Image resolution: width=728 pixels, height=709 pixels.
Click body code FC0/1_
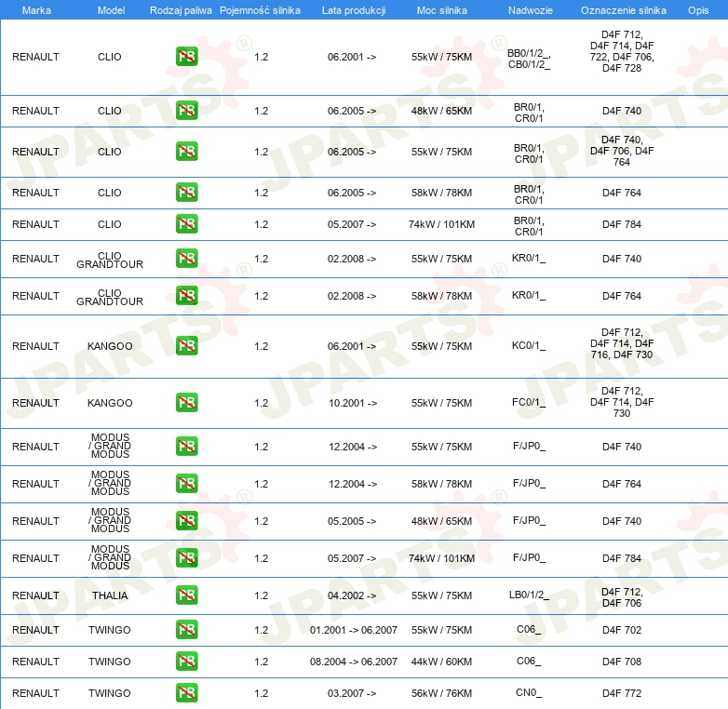coord(529,402)
